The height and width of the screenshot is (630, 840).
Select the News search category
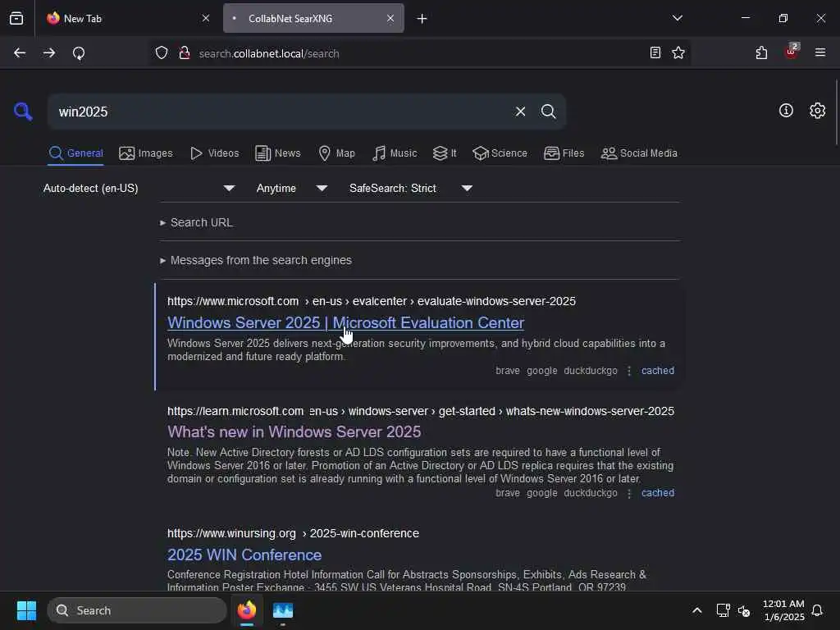[277, 153]
